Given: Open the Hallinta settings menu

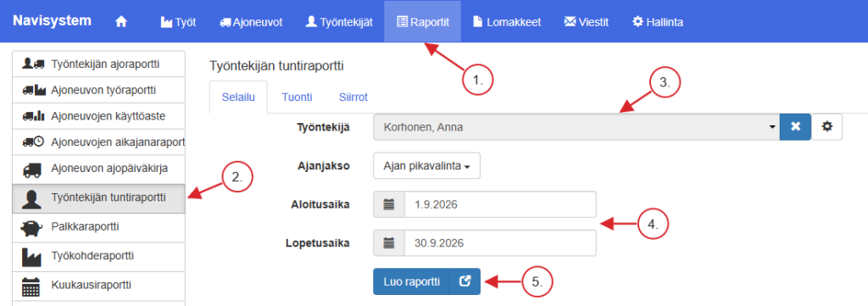Looking at the screenshot, I should tap(658, 21).
